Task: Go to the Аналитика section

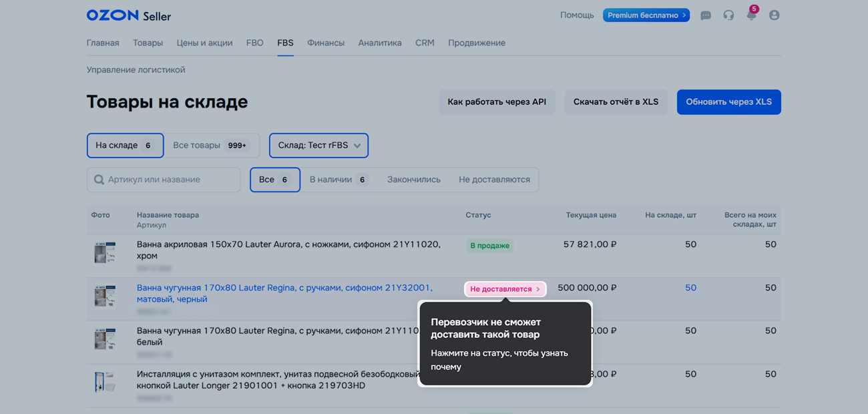Action: click(379, 43)
